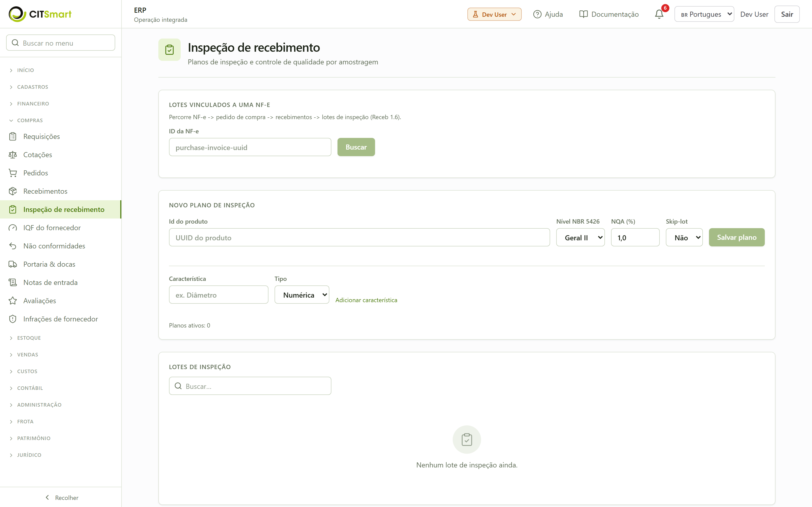This screenshot has height=507, width=812.
Task: Click the Salvar plano button
Action: [x=736, y=238]
